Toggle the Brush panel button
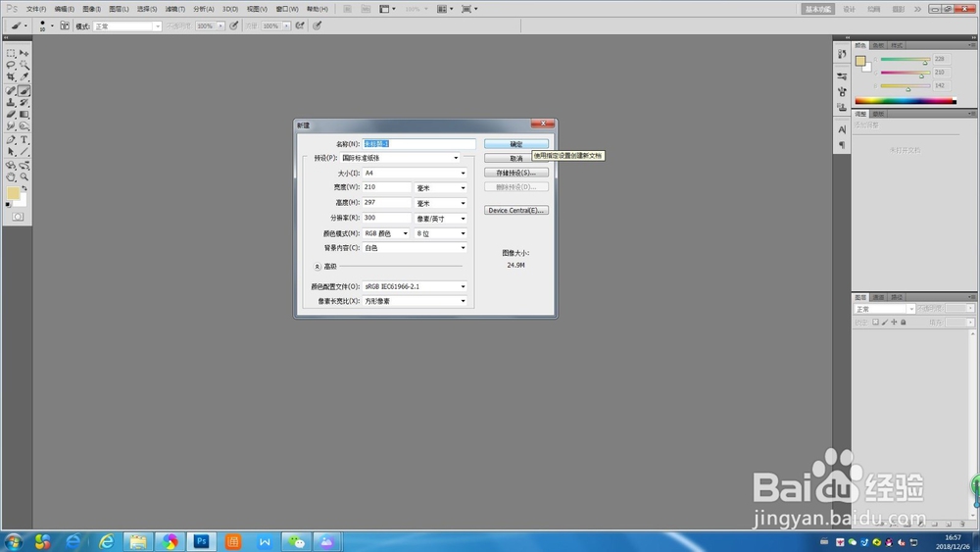The width and height of the screenshot is (980, 552). point(65,25)
